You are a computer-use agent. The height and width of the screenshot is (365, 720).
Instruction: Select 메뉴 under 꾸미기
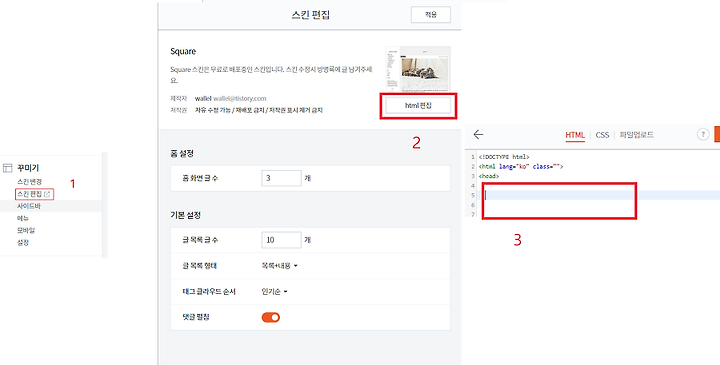(23, 218)
